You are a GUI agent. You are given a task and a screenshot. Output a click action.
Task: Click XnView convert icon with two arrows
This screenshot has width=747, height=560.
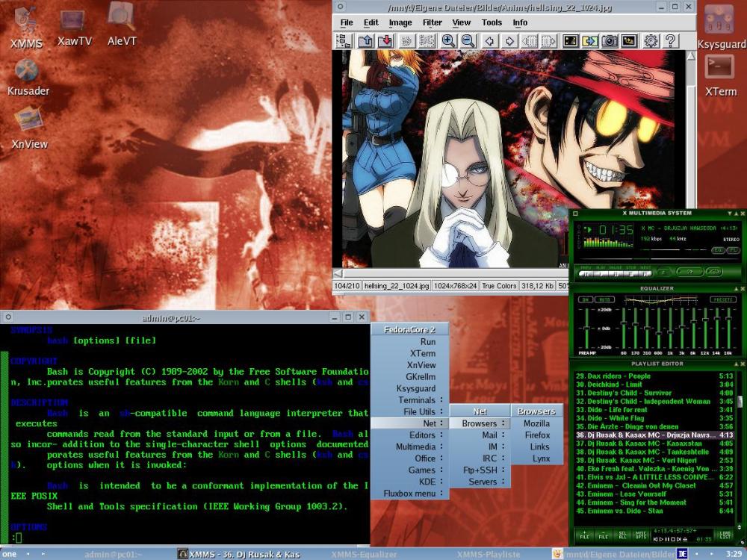(x=590, y=41)
